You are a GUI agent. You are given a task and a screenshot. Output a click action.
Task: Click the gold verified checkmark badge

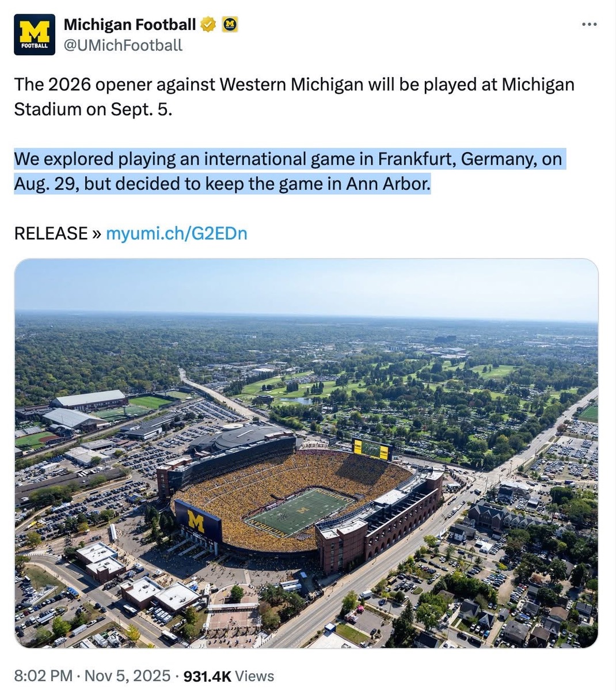tap(208, 24)
